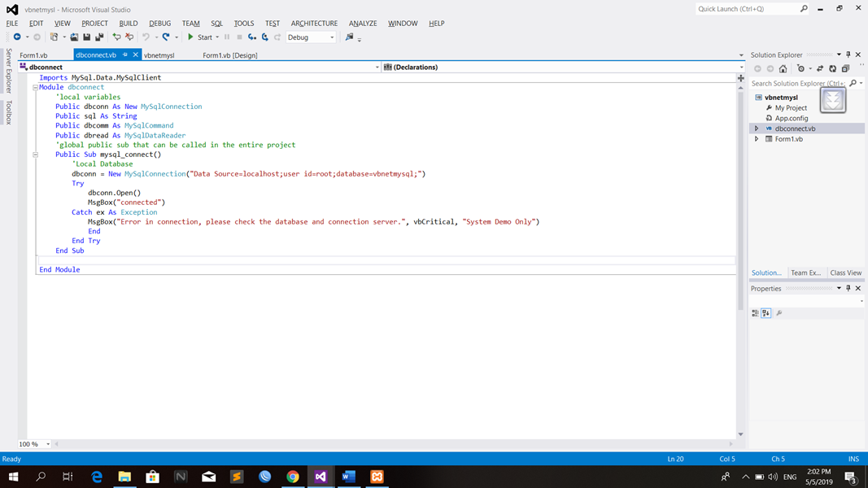Screen dimensions: 868x488
Task: Open the dbconnect class dropdown
Action: coord(377,67)
